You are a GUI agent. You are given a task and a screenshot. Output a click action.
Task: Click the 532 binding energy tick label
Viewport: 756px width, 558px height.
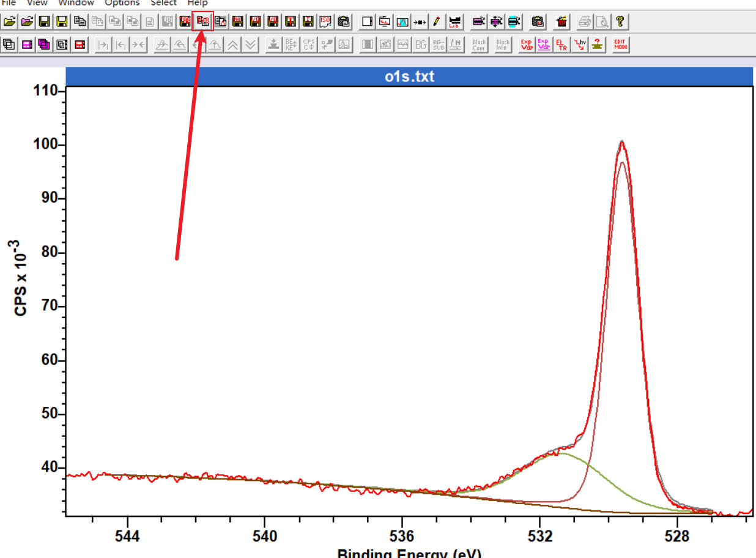point(539,537)
